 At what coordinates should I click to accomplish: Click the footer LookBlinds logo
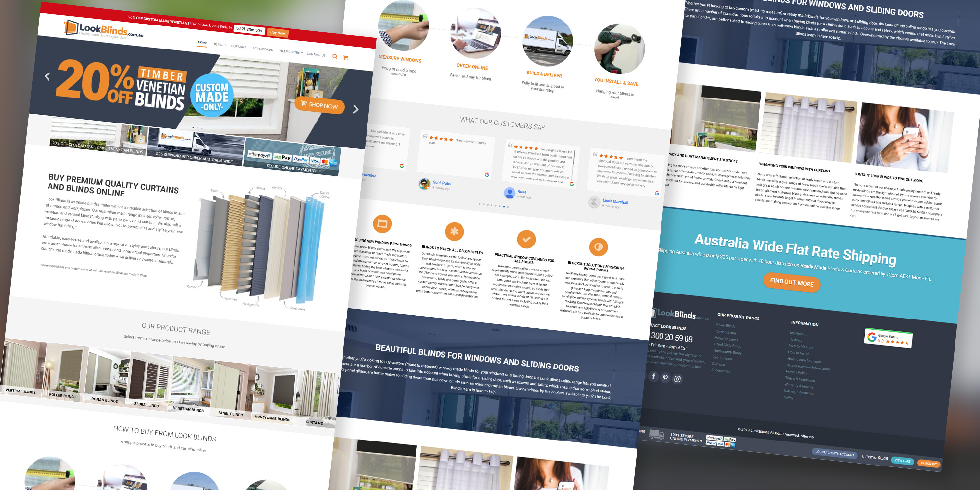(x=680, y=314)
